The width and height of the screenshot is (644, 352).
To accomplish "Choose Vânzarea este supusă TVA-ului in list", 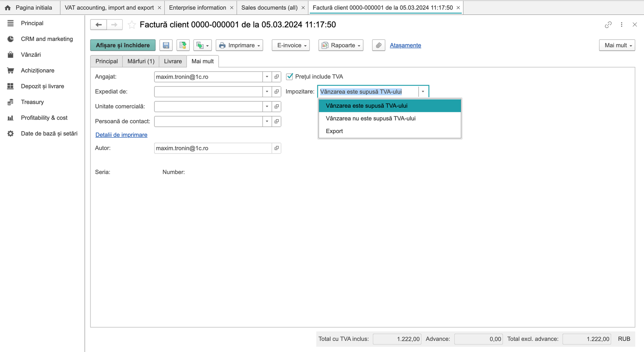I will [390, 106].
